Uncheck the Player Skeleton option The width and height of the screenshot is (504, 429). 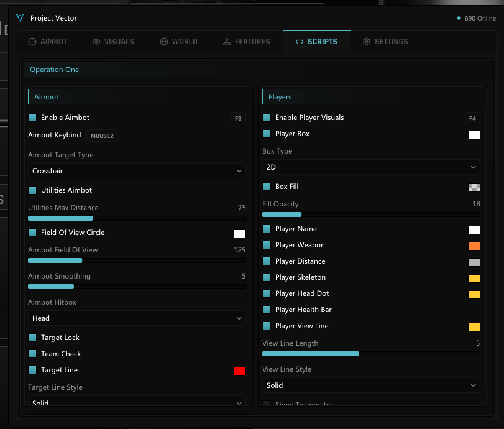coord(267,277)
